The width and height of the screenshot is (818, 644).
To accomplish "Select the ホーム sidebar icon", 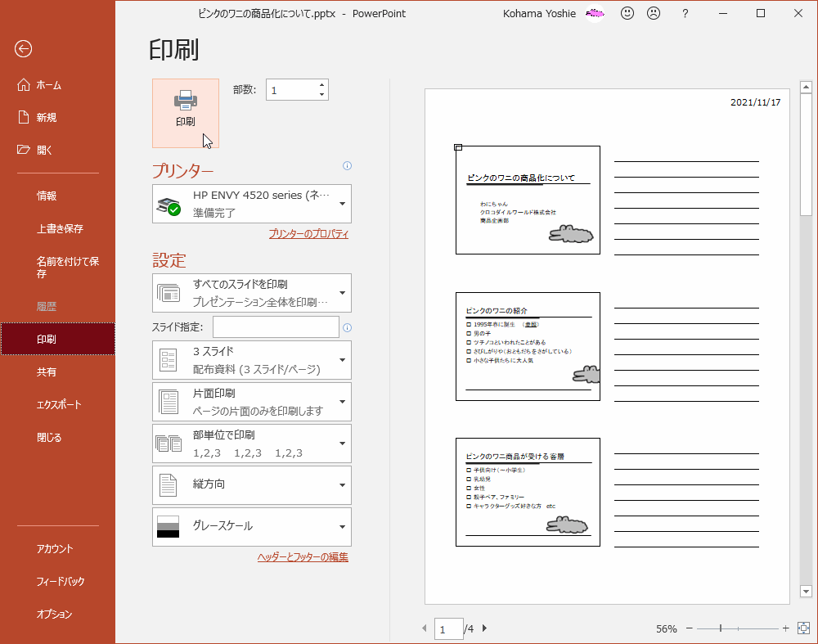I will (25, 84).
